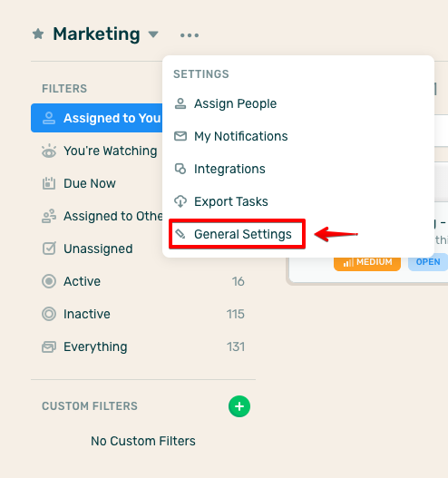448x478 pixels.
Task: Click the star icon beside Marketing
Action: (x=38, y=34)
